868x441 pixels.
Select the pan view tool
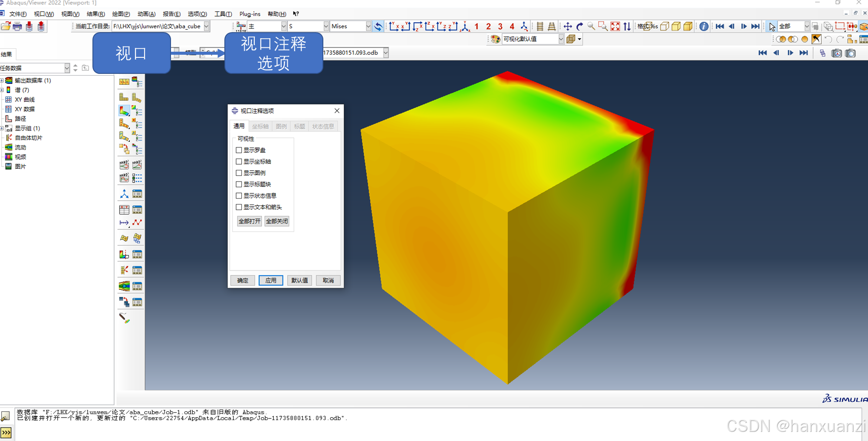click(567, 27)
